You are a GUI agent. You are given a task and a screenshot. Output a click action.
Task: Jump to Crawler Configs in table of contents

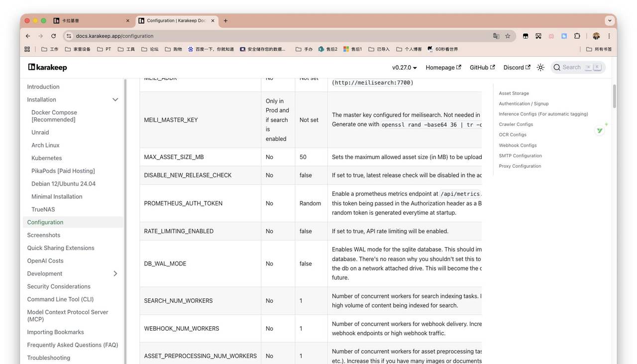516,124
